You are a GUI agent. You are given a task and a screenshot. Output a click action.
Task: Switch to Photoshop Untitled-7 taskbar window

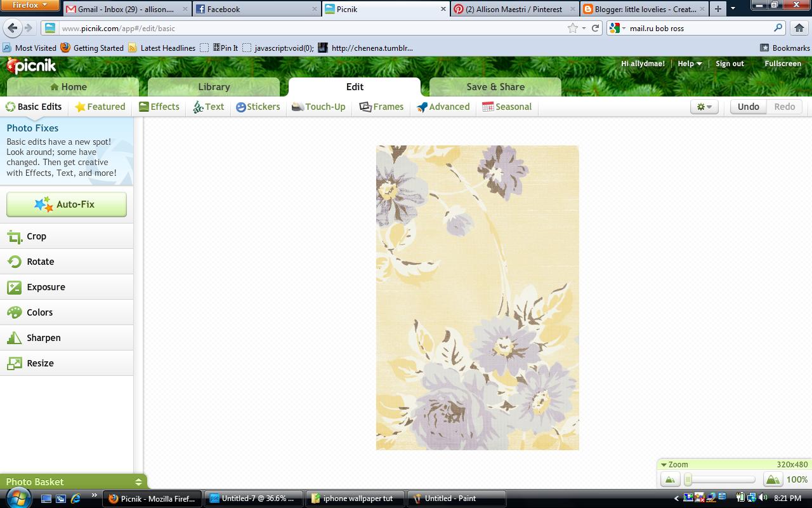(253, 498)
